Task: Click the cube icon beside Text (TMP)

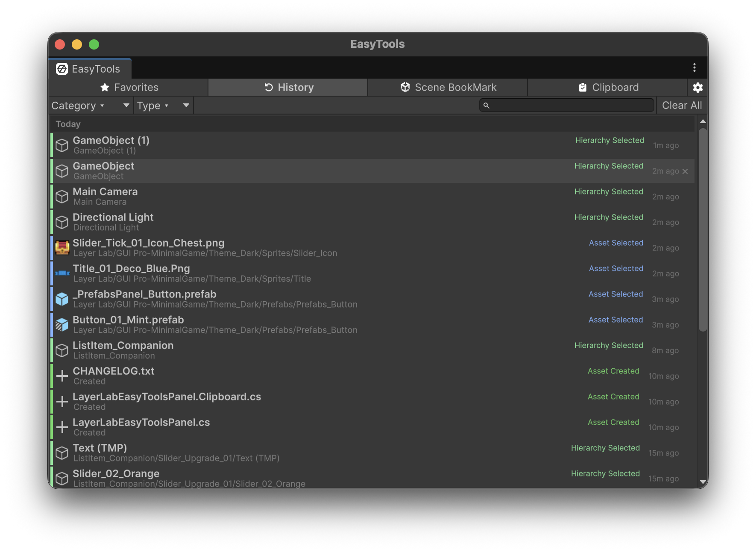Action: [x=62, y=453]
